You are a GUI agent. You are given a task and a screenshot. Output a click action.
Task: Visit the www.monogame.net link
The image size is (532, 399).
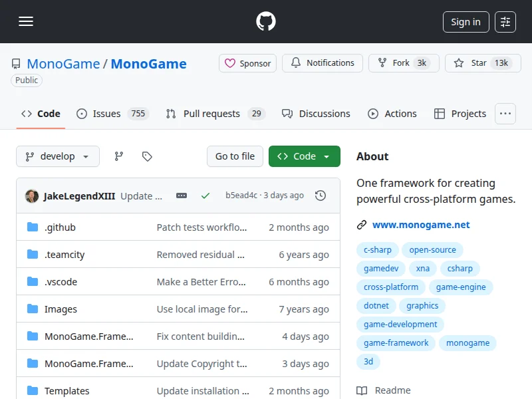421,225
